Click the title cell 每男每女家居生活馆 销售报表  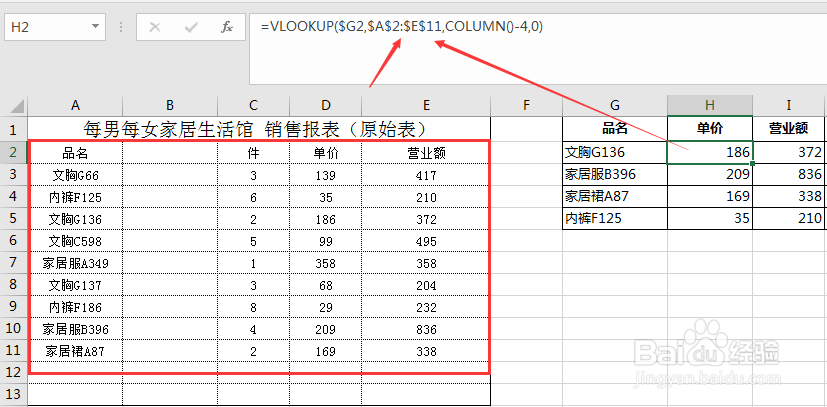click(x=259, y=129)
